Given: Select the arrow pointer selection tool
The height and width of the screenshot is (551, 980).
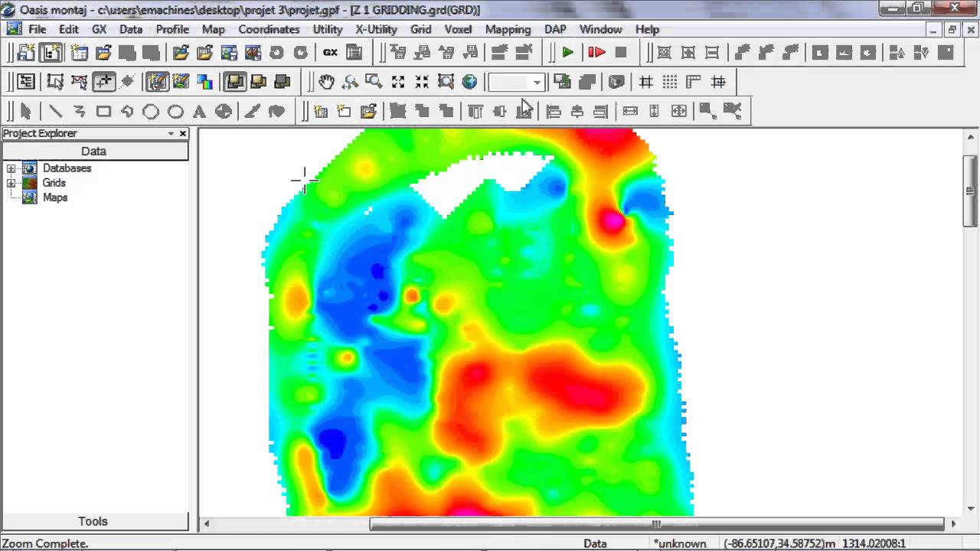Looking at the screenshot, I should tap(25, 112).
